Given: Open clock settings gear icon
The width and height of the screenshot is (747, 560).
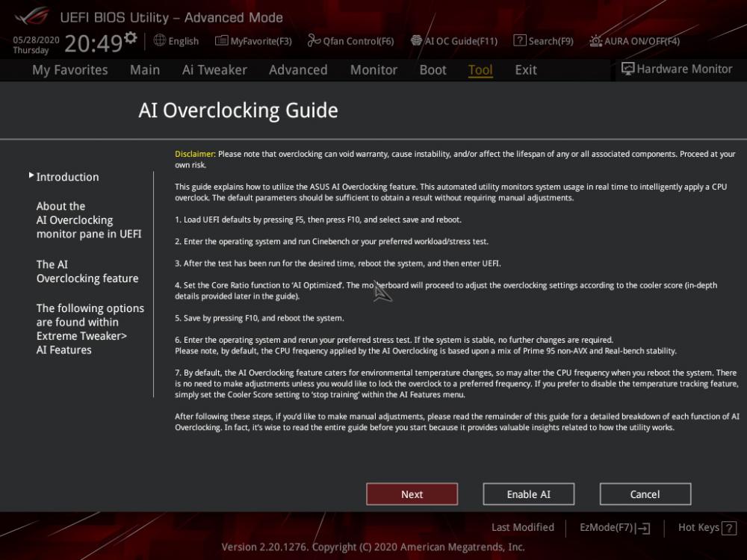Looking at the screenshot, I should [131, 37].
